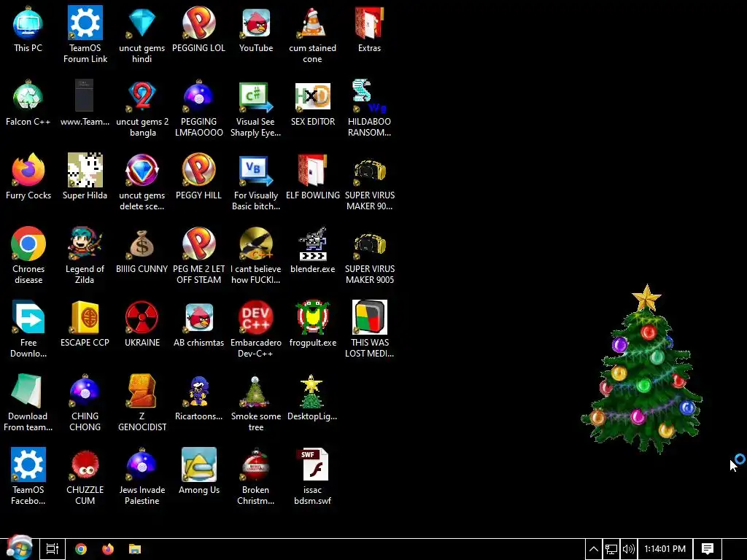Open Broken Christm... ornament icon

[256, 464]
